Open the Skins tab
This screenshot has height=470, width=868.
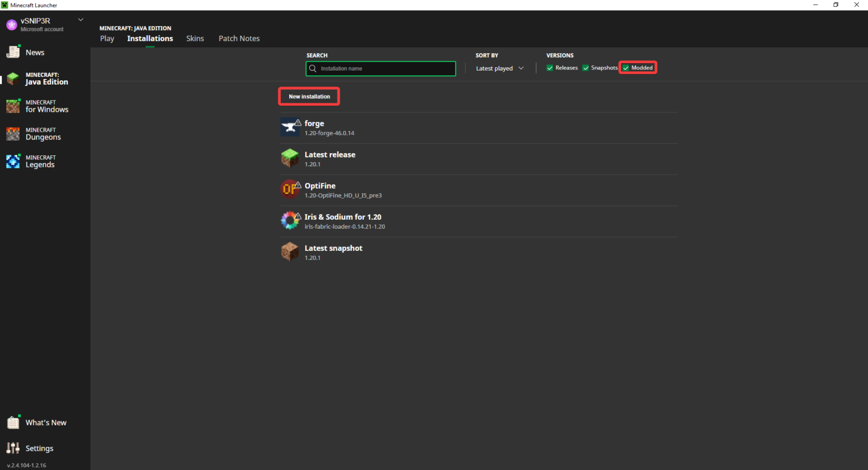coord(195,38)
